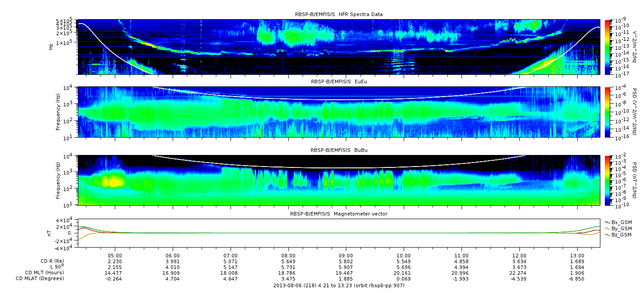Click the Bz_GSM green legend line marker
The width and height of the screenshot is (644, 293).
[x=607, y=234]
